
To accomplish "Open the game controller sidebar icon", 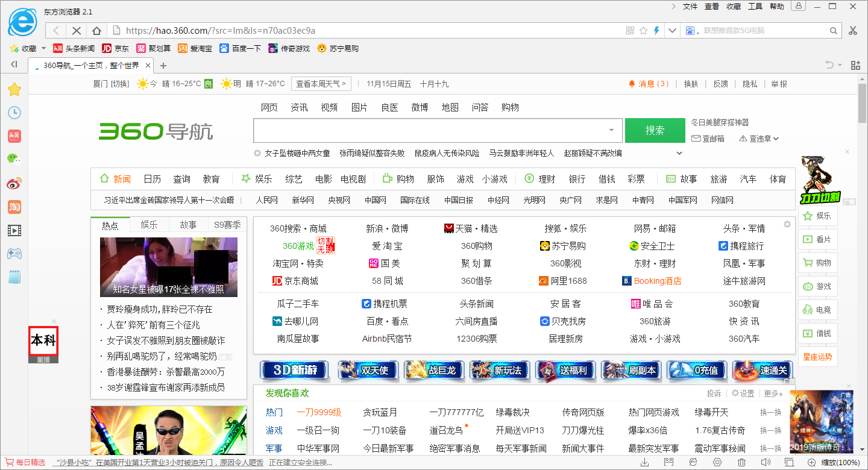I will pos(14,254).
